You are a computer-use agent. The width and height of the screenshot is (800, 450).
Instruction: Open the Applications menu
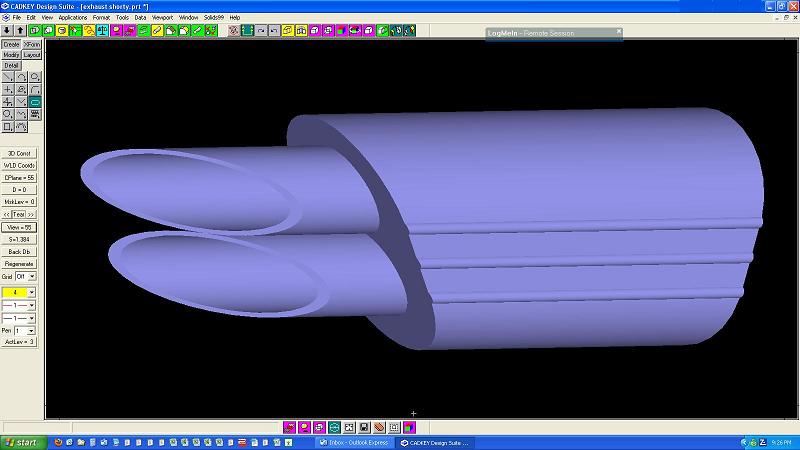coord(73,17)
